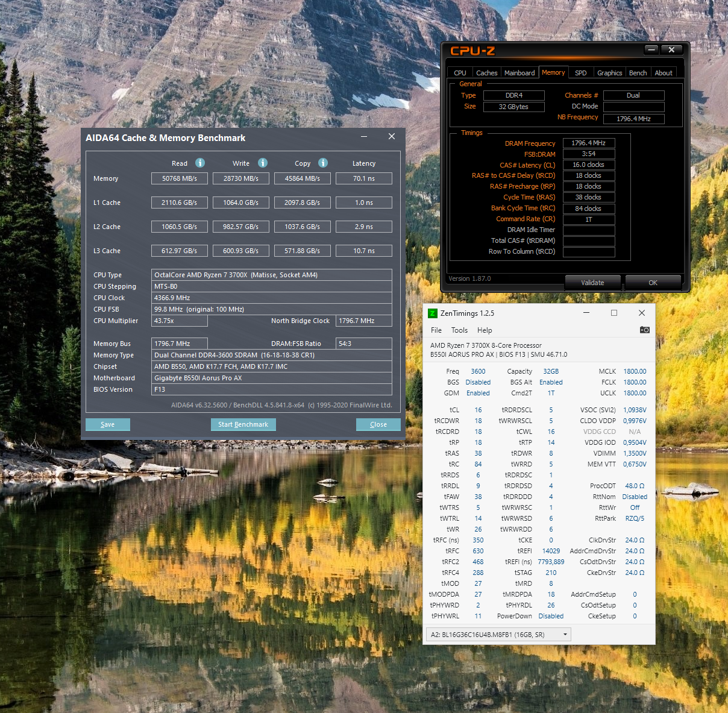728x713 pixels.
Task: Open the memory module selector dropdown in ZenTimings
Action: pos(498,635)
